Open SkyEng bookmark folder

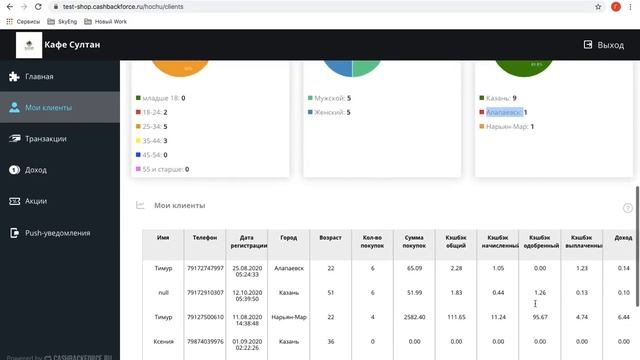click(62, 22)
